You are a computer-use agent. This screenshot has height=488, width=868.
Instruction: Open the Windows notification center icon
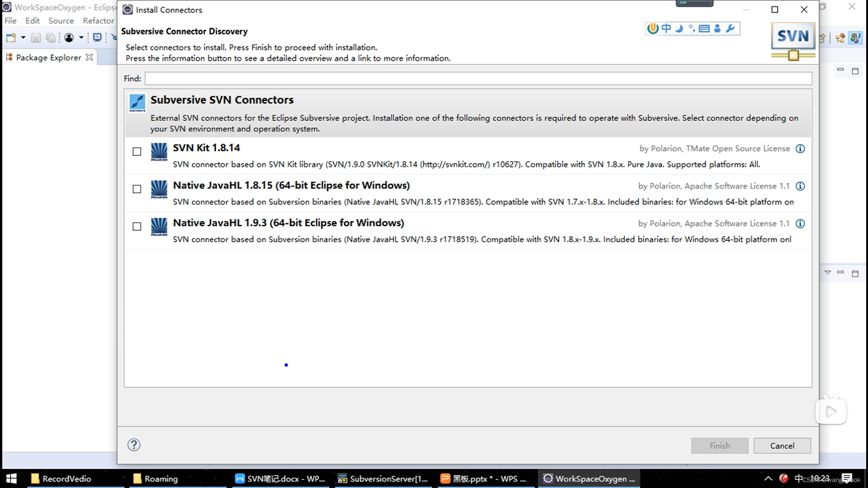click(x=847, y=478)
